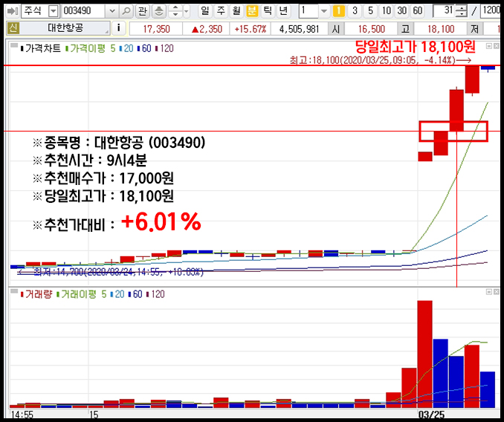This screenshot has height=422, width=504.
Task: Click the up-down arrows icon in toolbar
Action: 175,11
